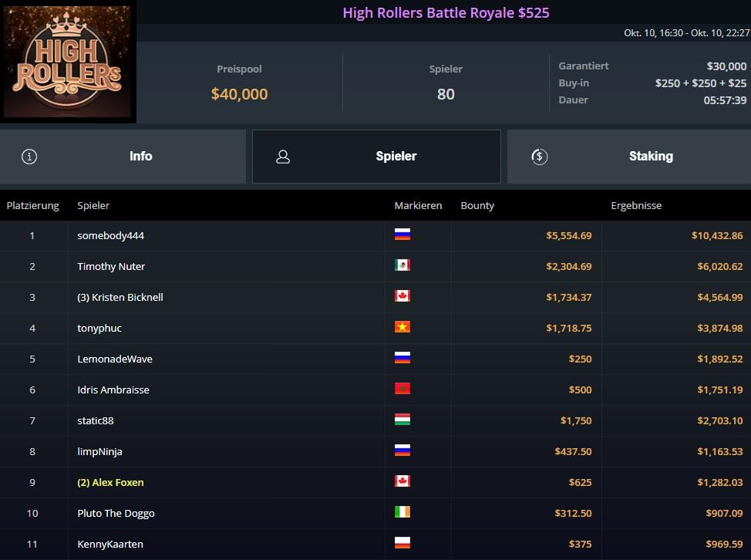Click the person icon in Spieler tab
Image resolution: width=751 pixels, height=560 pixels.
(283, 157)
